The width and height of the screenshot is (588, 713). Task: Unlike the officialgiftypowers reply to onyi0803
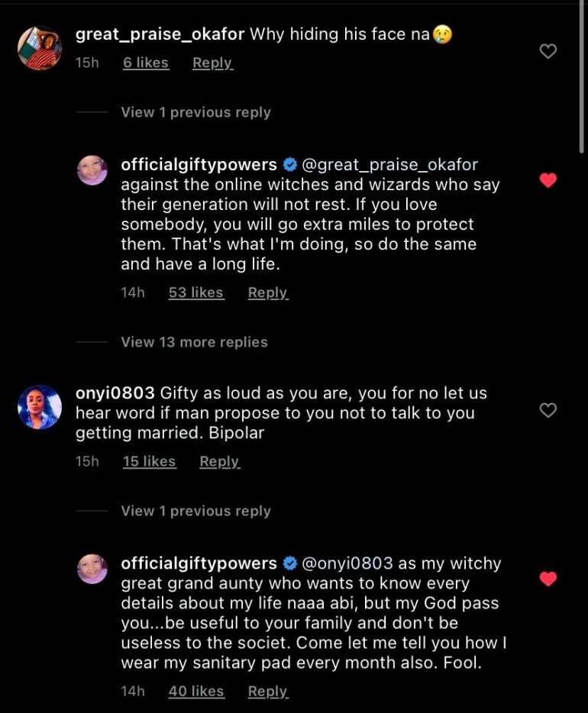coord(548,579)
